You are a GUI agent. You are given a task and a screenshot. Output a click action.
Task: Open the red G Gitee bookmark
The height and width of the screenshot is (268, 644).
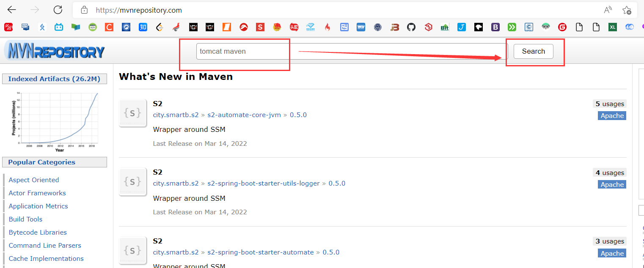pyautogui.click(x=562, y=27)
